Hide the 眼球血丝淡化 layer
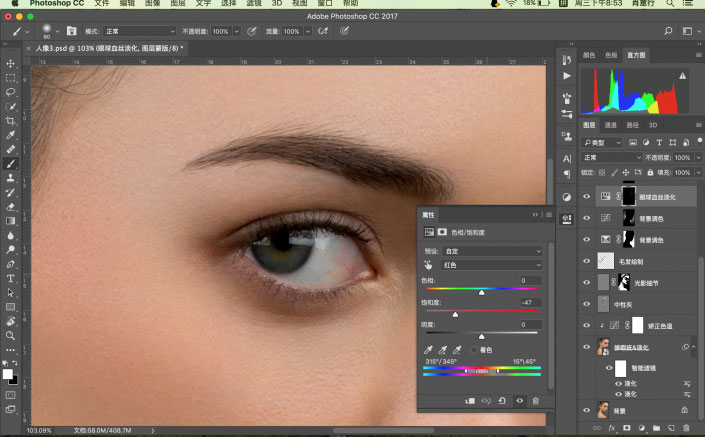 [588, 196]
